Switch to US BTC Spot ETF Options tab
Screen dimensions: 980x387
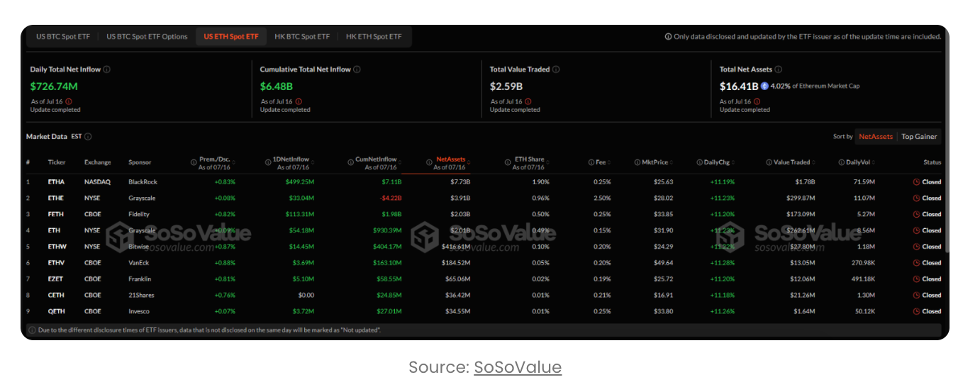[147, 37]
